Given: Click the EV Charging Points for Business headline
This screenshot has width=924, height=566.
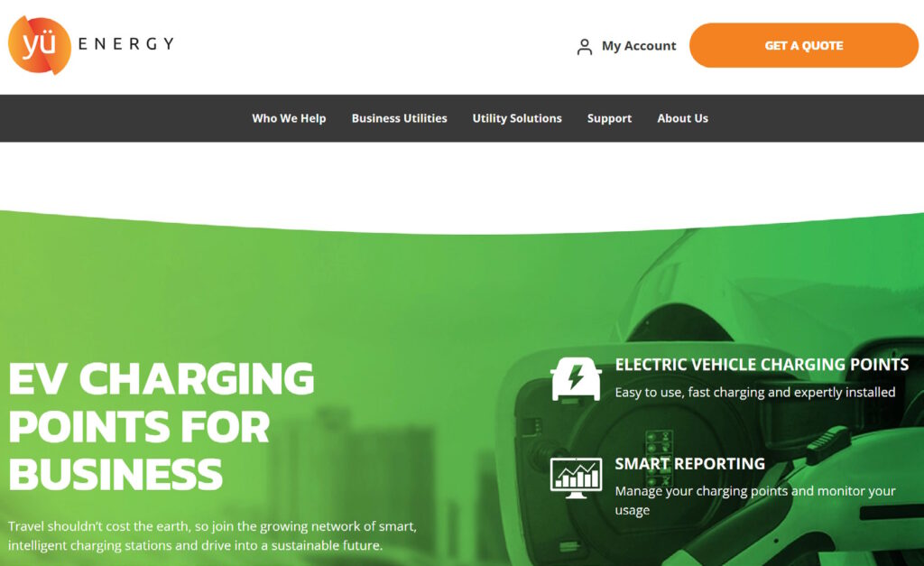Looking at the screenshot, I should coord(162,426).
